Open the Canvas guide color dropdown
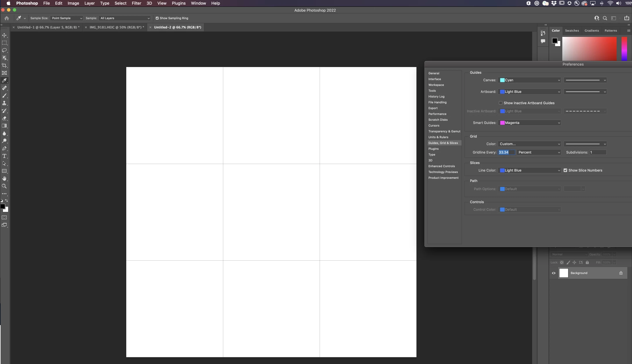The width and height of the screenshot is (632, 364). point(530,80)
